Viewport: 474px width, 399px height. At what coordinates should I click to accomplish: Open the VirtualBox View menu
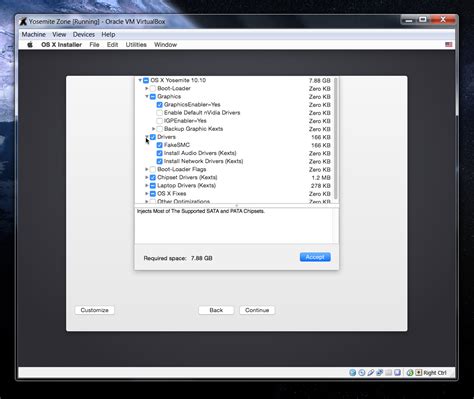pos(59,34)
